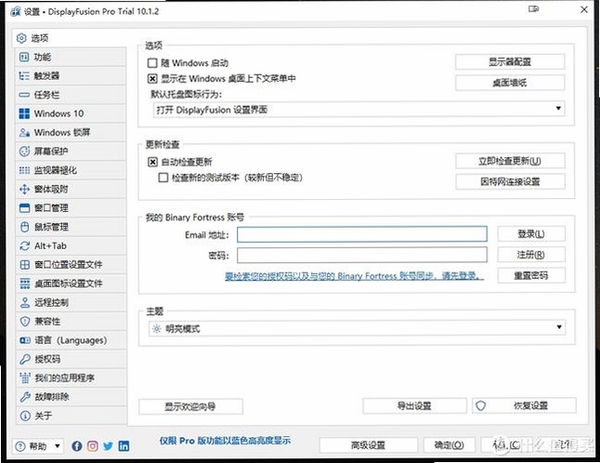Click the 窗口管理 window icon

(24, 208)
